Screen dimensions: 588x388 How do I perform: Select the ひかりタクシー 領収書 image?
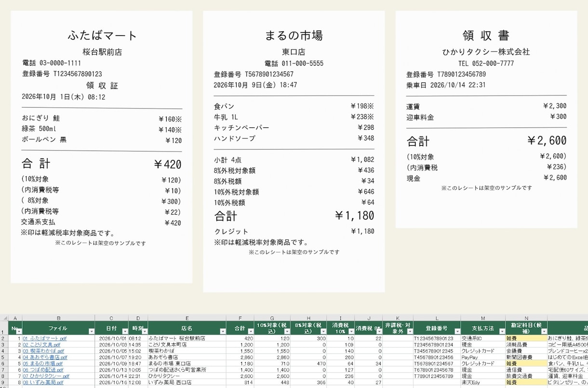(x=486, y=119)
